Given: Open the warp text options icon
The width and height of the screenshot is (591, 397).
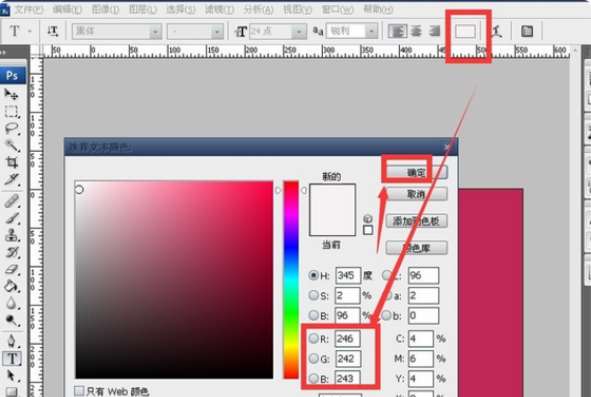Looking at the screenshot, I should [497, 31].
